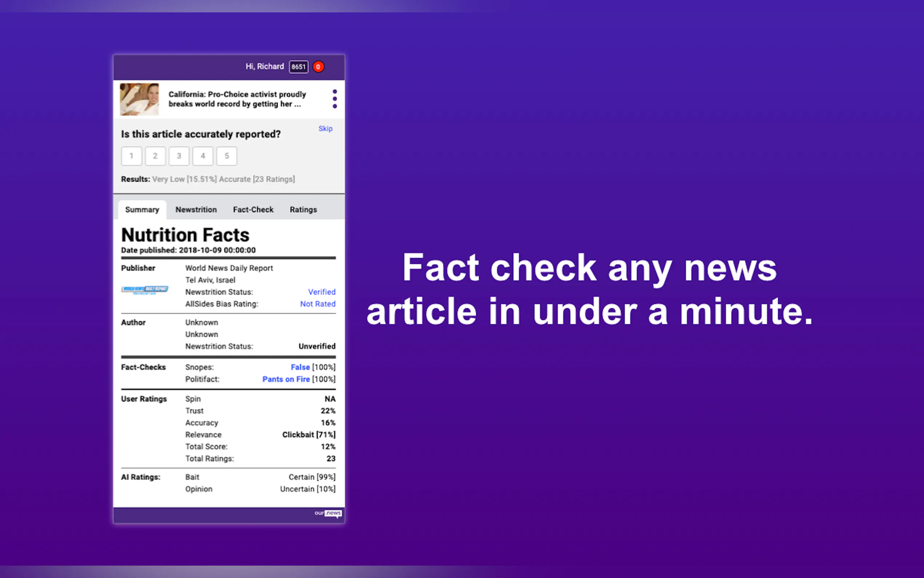Click the Publisher section label
This screenshot has height=578, width=924.
tap(138, 268)
